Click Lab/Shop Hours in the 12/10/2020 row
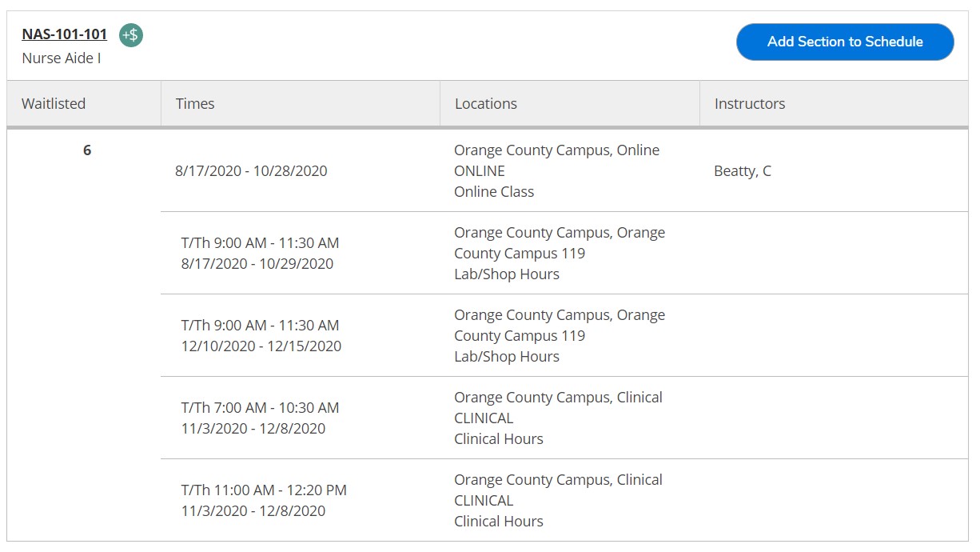This screenshot has height=552, width=980. pos(506,356)
